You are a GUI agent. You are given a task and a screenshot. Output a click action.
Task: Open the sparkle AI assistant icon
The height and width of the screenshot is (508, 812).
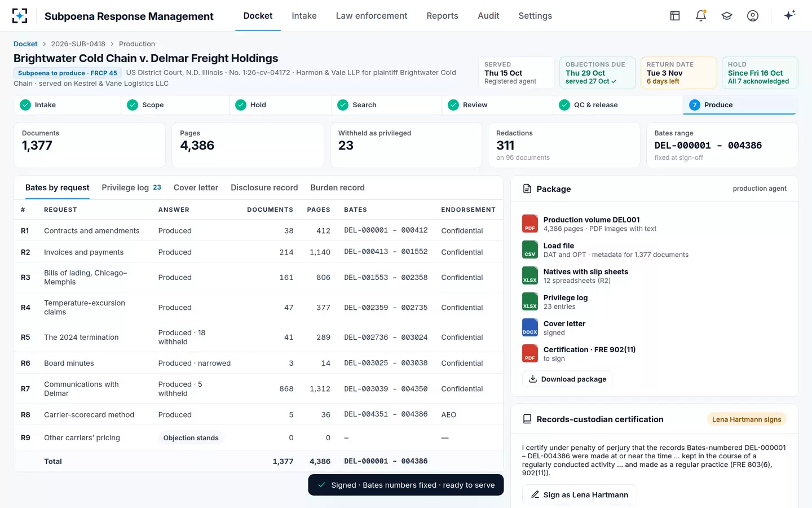[789, 15]
